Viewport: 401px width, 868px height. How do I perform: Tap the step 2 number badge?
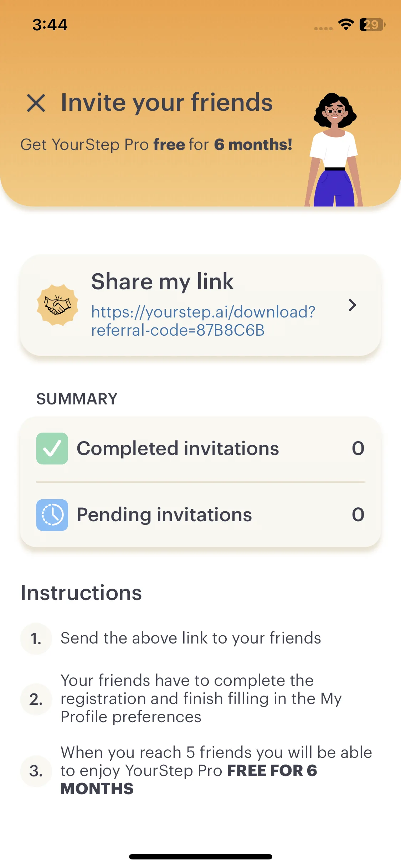coord(36,699)
